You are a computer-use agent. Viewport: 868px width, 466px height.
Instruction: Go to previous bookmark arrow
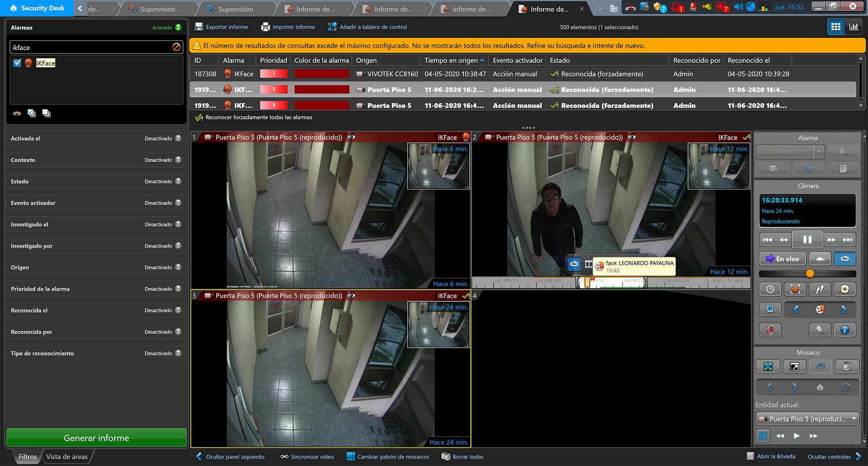796,309
